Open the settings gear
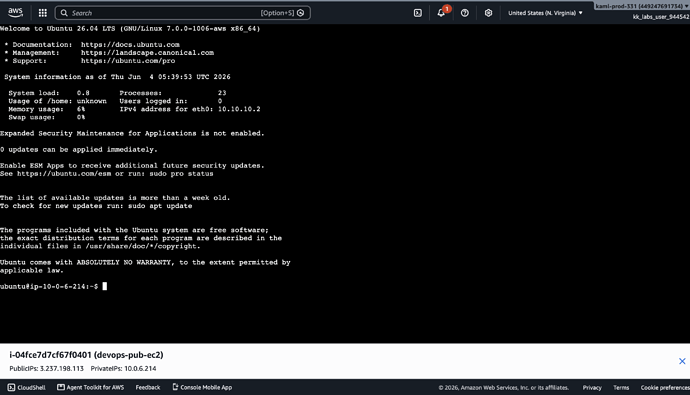This screenshot has height=395, width=690. [488, 13]
